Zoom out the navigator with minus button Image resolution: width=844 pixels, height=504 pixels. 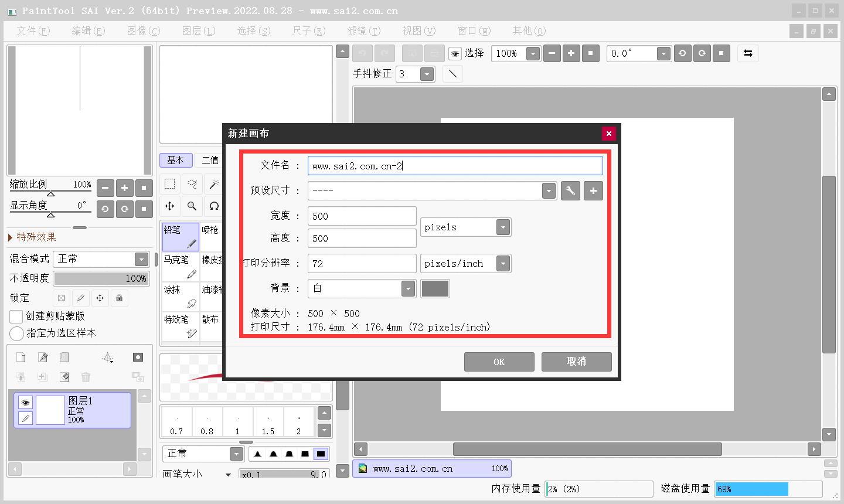tap(105, 188)
